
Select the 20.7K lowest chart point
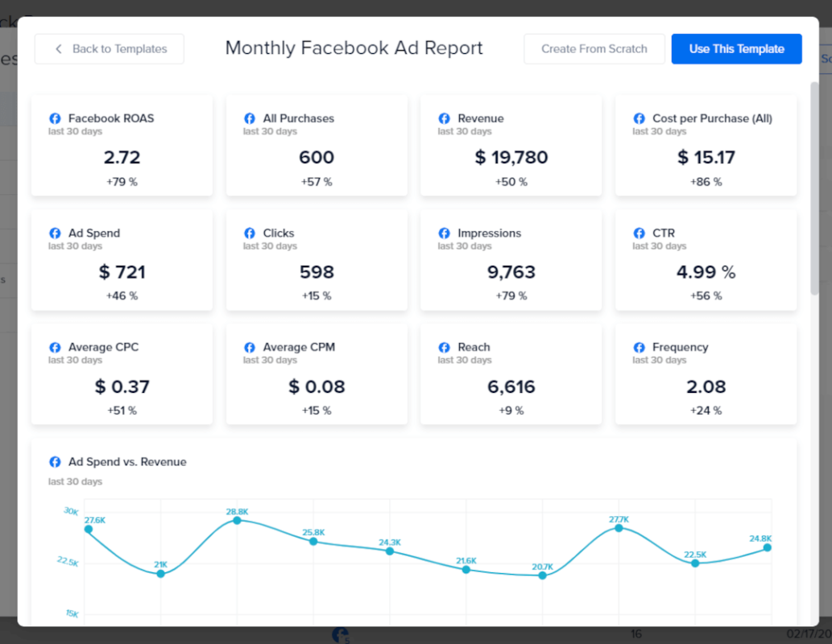coord(543,576)
